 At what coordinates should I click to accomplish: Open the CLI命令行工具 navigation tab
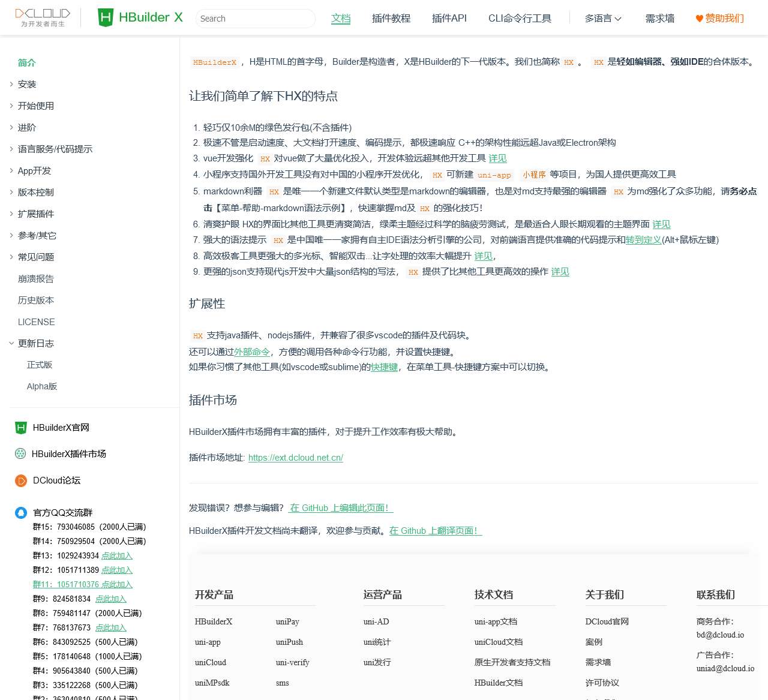[520, 19]
